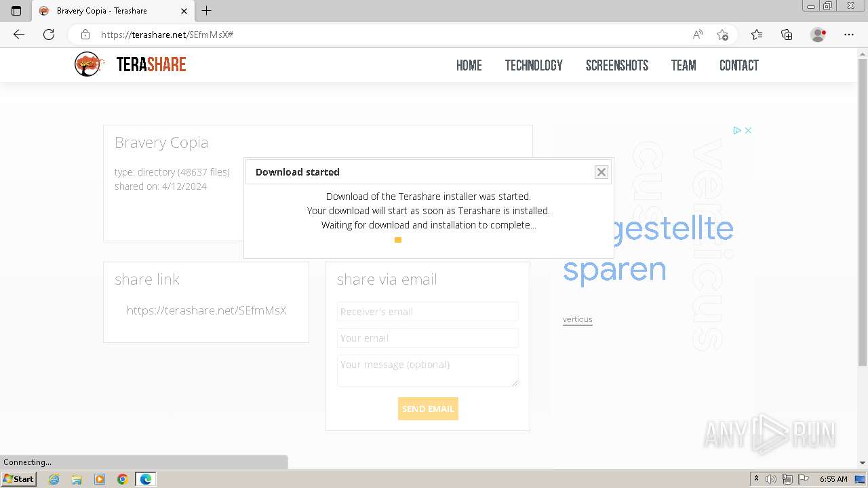This screenshot has width=868, height=488.
Task: Open Collections panel
Action: point(787,35)
